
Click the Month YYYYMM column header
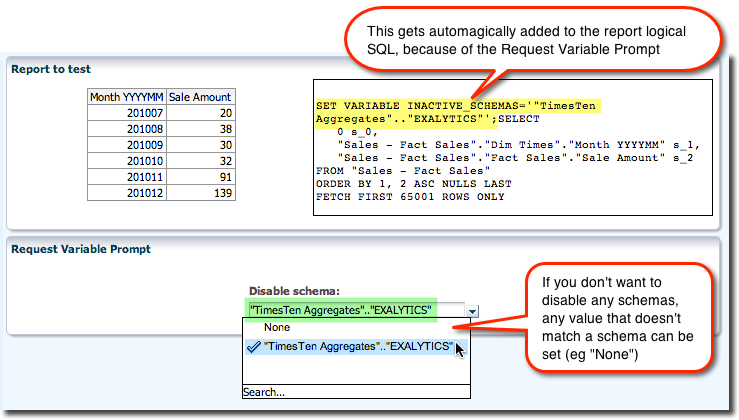coord(127,97)
